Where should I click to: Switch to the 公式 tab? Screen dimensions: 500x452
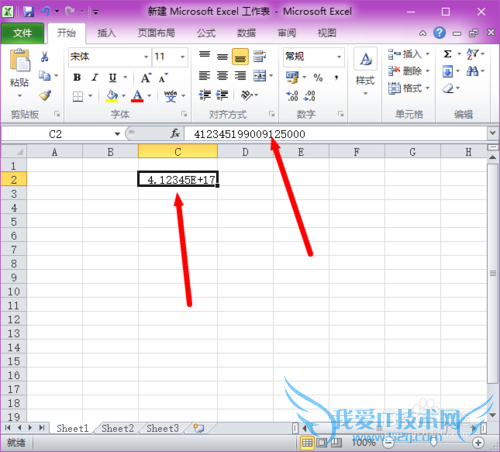point(206,33)
